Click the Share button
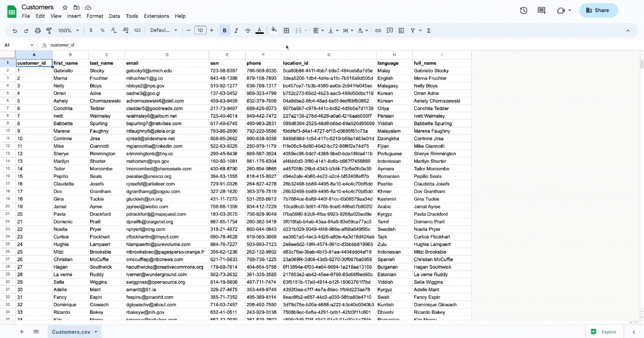 (x=598, y=10)
